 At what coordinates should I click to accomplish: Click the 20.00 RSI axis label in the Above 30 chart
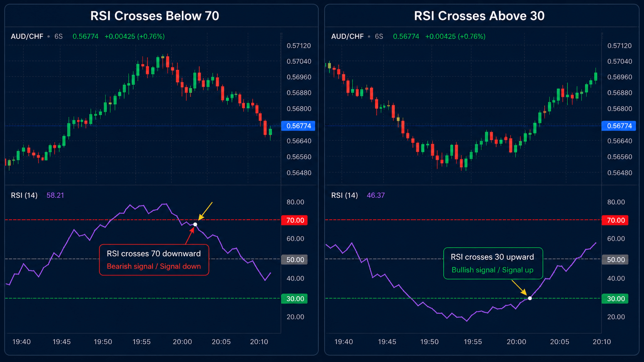[x=616, y=317]
